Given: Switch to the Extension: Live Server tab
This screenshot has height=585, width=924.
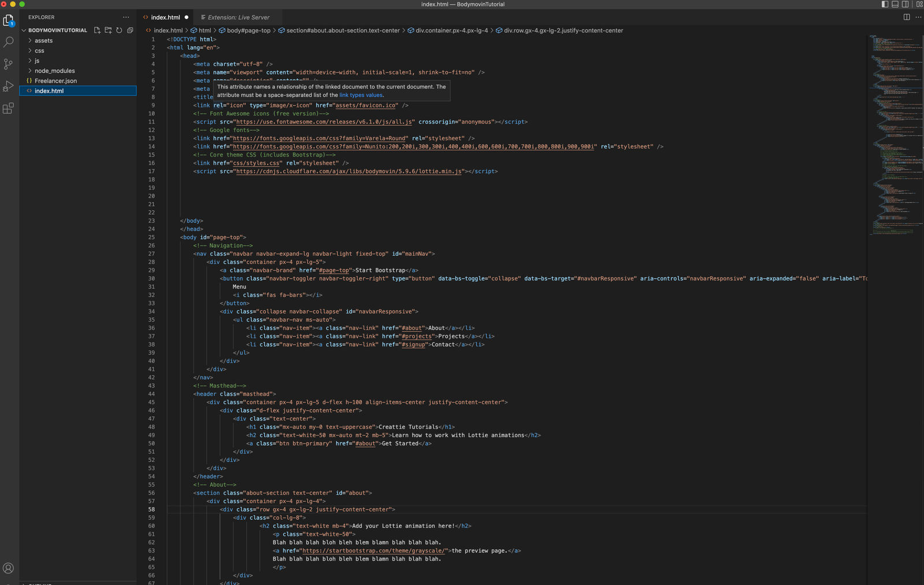Looking at the screenshot, I should (x=239, y=17).
